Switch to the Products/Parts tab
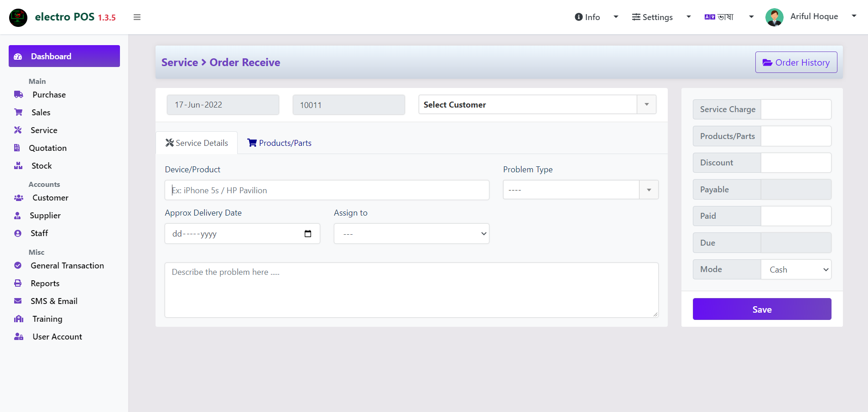 [x=279, y=143]
